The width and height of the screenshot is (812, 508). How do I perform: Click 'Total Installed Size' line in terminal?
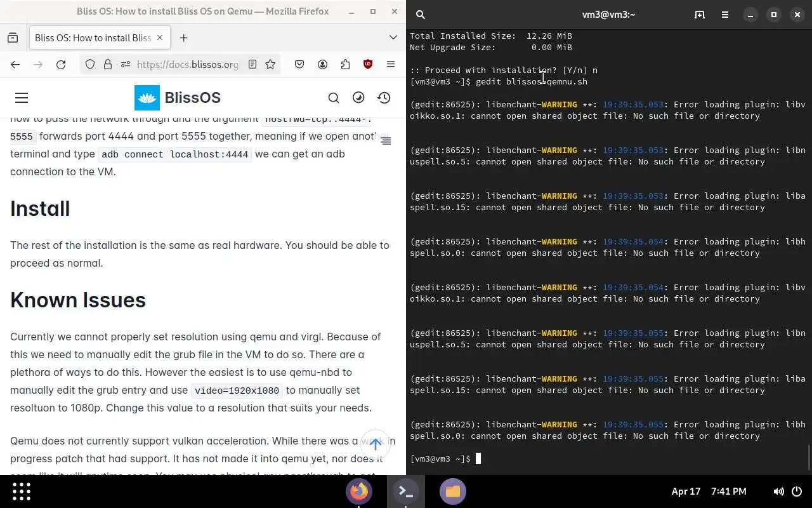coord(491,36)
